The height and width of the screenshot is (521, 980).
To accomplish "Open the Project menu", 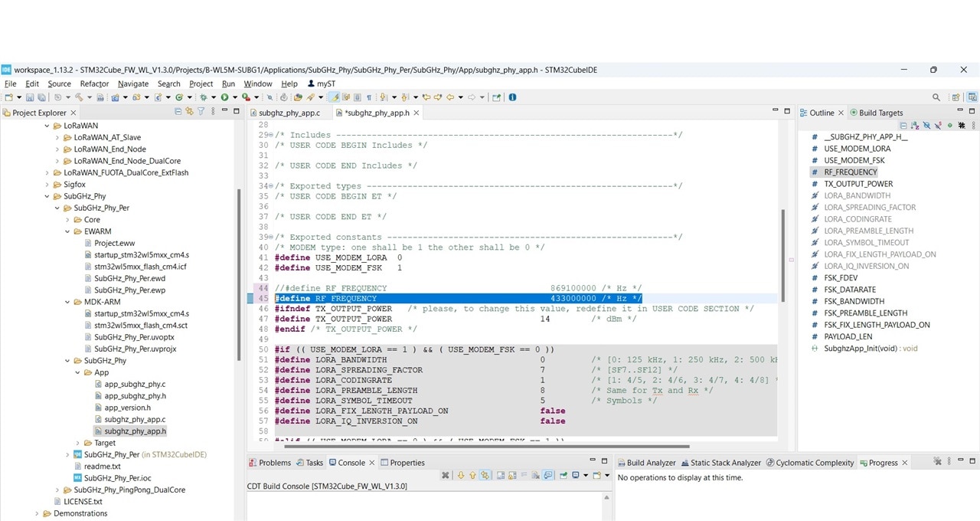I will (x=201, y=84).
